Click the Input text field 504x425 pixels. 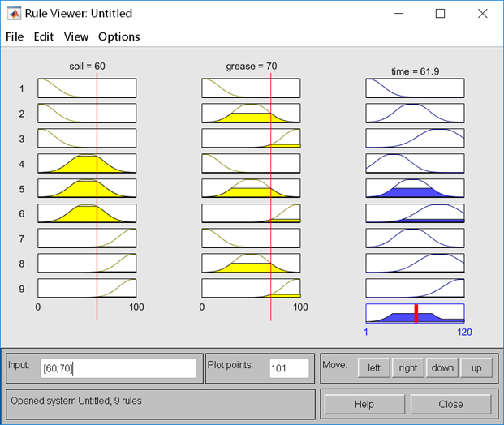118,368
